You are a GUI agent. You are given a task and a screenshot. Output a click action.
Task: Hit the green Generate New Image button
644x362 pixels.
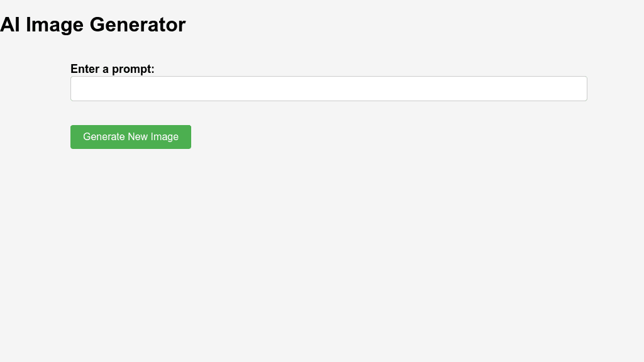[x=131, y=137]
